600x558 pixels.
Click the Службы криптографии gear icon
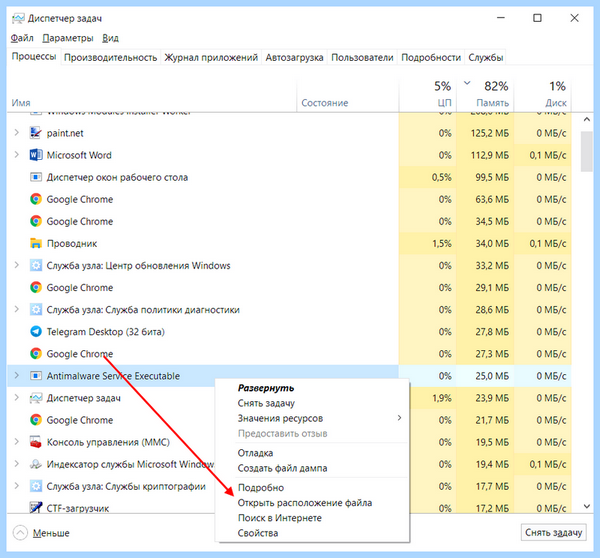tap(36, 486)
